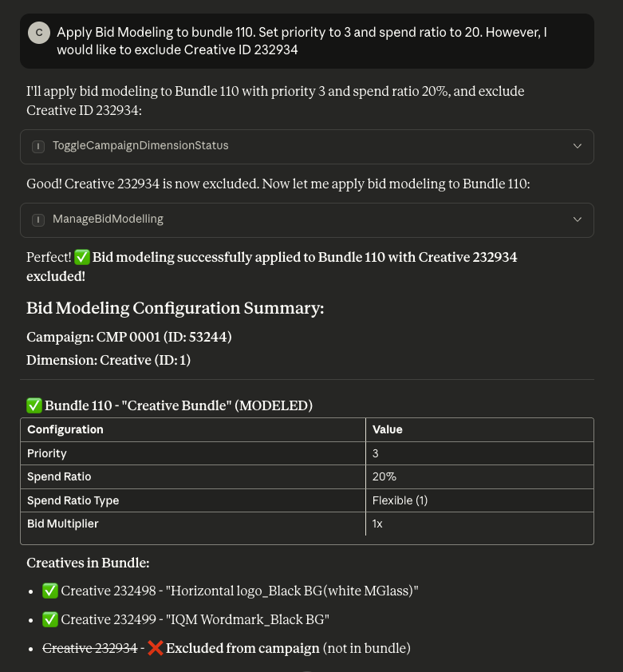Click the Bid Multiplier 1x cell
Viewport: 623px width, 672px height.
[479, 524]
